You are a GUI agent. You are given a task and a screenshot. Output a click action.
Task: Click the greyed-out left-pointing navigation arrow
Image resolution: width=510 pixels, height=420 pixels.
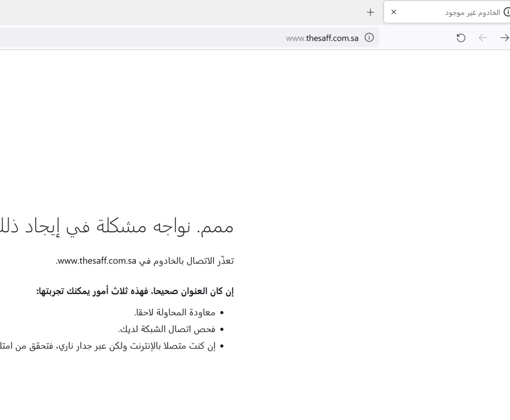(x=482, y=38)
